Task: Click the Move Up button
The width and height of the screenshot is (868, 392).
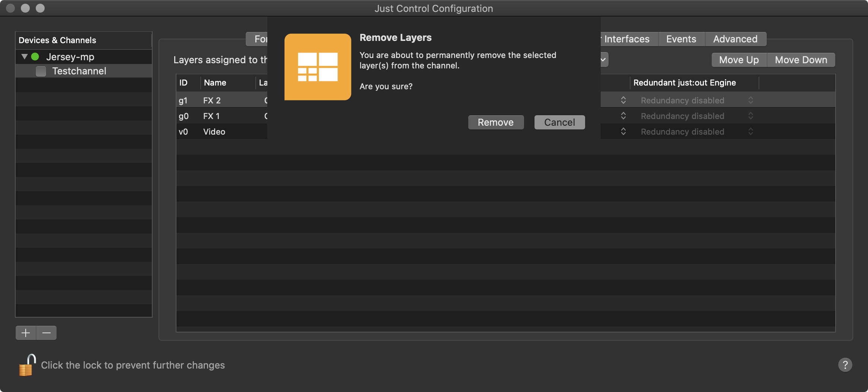Action: click(x=739, y=60)
